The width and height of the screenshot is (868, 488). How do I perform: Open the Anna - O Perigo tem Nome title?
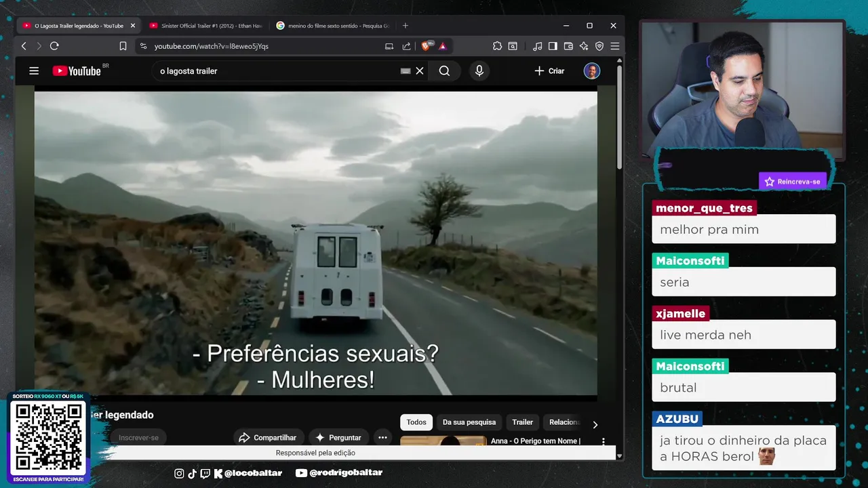(x=536, y=441)
